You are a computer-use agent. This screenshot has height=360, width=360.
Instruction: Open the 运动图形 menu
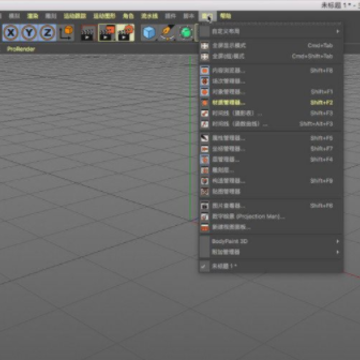click(104, 16)
